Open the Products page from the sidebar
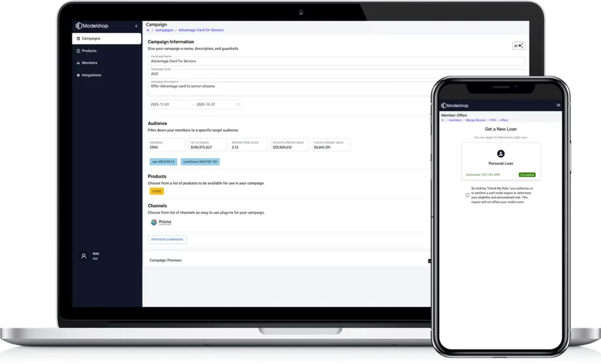 coord(89,51)
